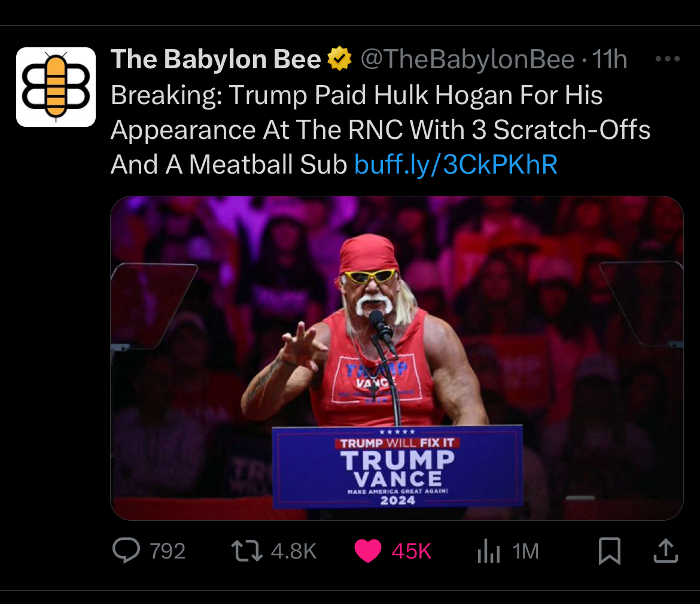
Task: Click the gold verified badge
Action: pyautogui.click(x=339, y=59)
